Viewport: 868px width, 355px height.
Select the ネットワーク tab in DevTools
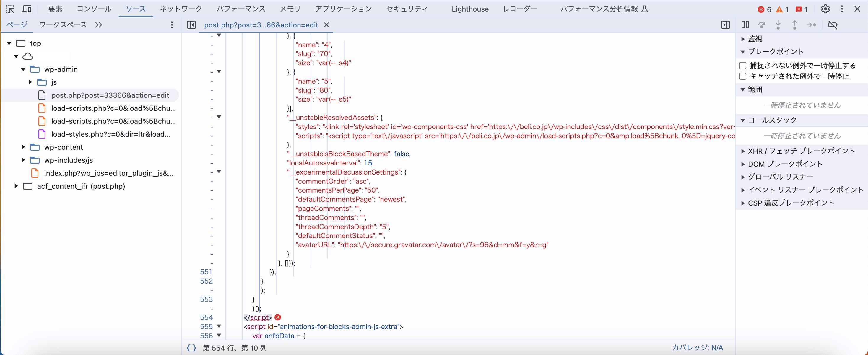[180, 8]
